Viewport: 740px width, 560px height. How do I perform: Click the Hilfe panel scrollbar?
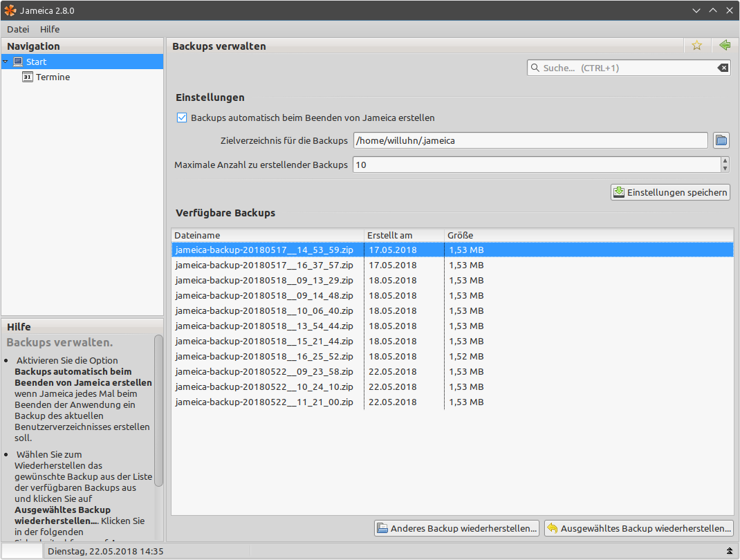point(158,411)
